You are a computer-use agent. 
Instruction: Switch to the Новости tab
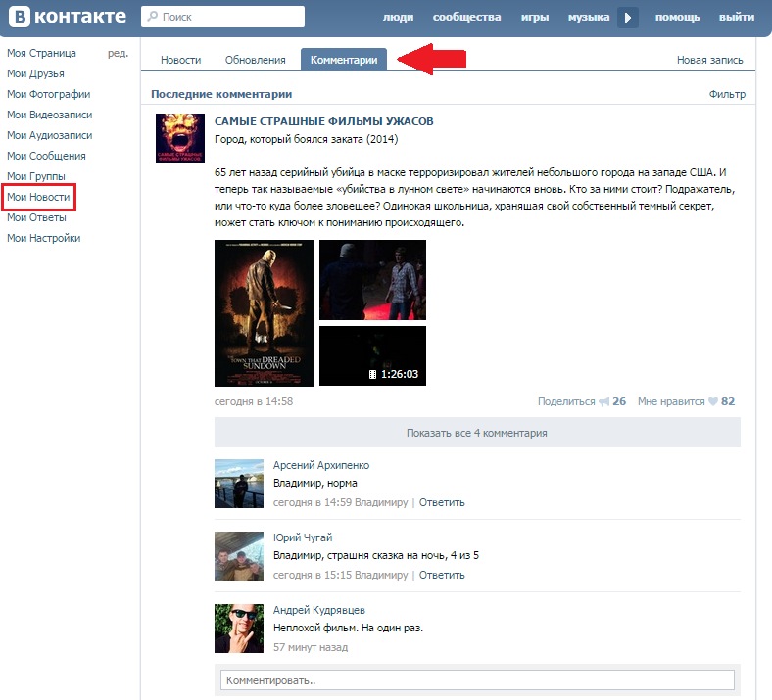coord(180,60)
